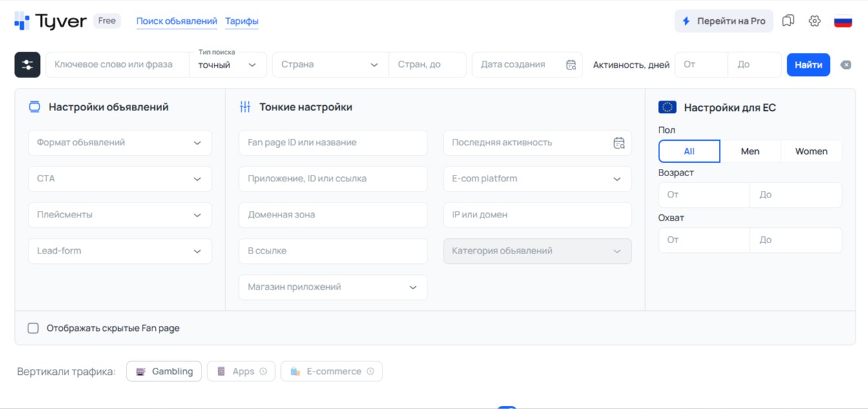Click Перейти на Pro button
This screenshot has width=868, height=409.
click(x=723, y=21)
